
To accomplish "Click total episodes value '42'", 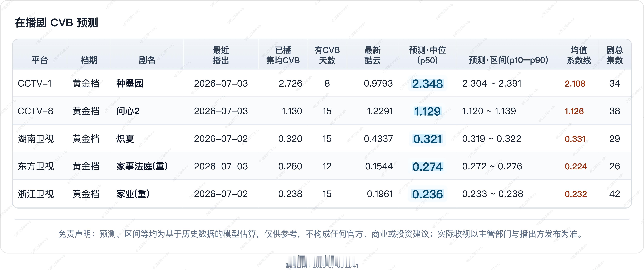I will pos(615,194).
